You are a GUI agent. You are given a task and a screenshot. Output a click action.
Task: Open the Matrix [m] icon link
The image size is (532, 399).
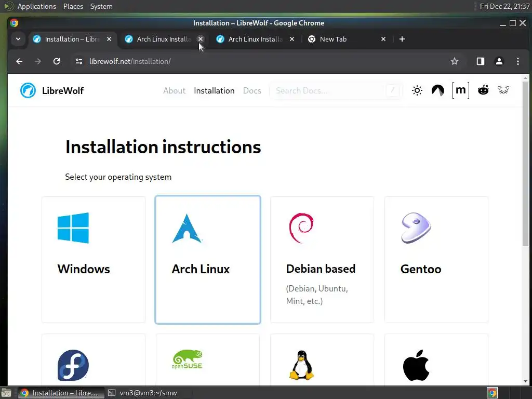(460, 90)
